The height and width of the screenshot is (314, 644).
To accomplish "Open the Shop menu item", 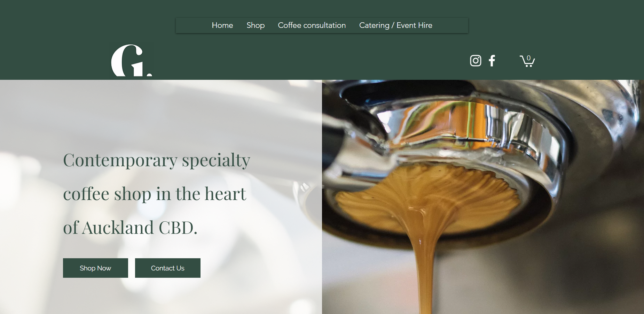I will click(x=256, y=25).
